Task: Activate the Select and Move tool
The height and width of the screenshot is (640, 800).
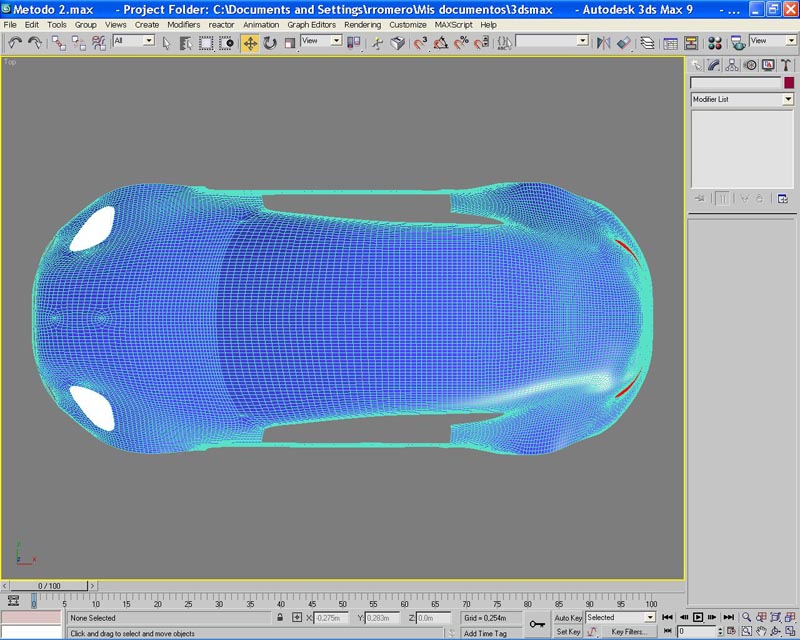Action: point(250,43)
